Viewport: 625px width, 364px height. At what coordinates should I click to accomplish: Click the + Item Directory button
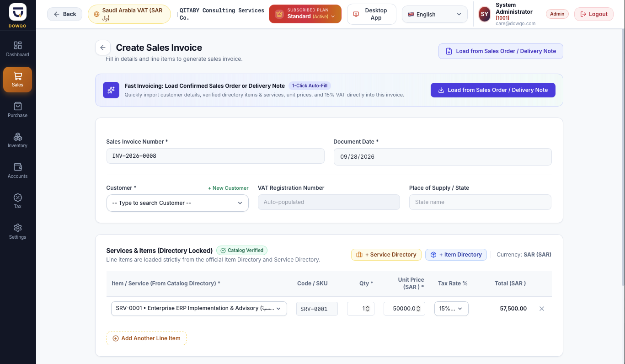[456, 255]
